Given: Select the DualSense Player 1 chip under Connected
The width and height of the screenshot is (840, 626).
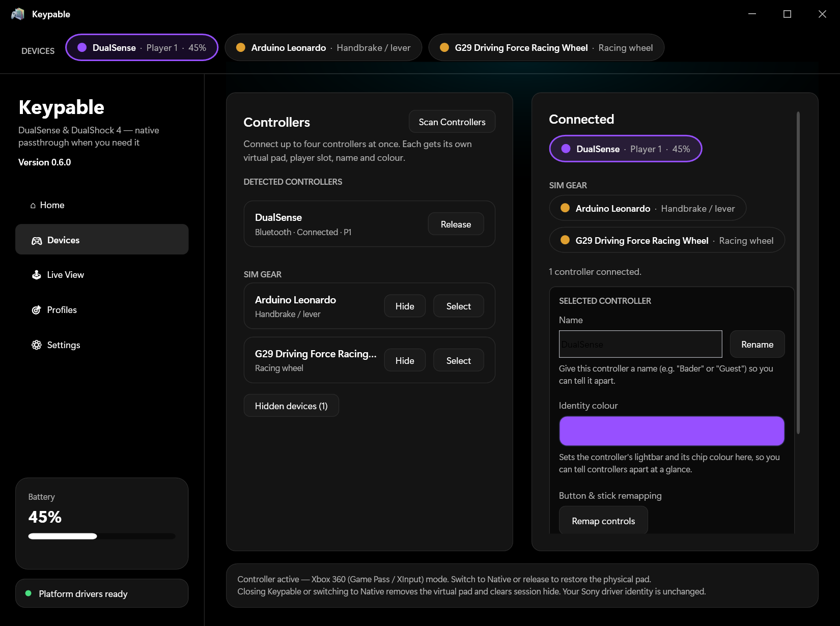Looking at the screenshot, I should coord(626,149).
